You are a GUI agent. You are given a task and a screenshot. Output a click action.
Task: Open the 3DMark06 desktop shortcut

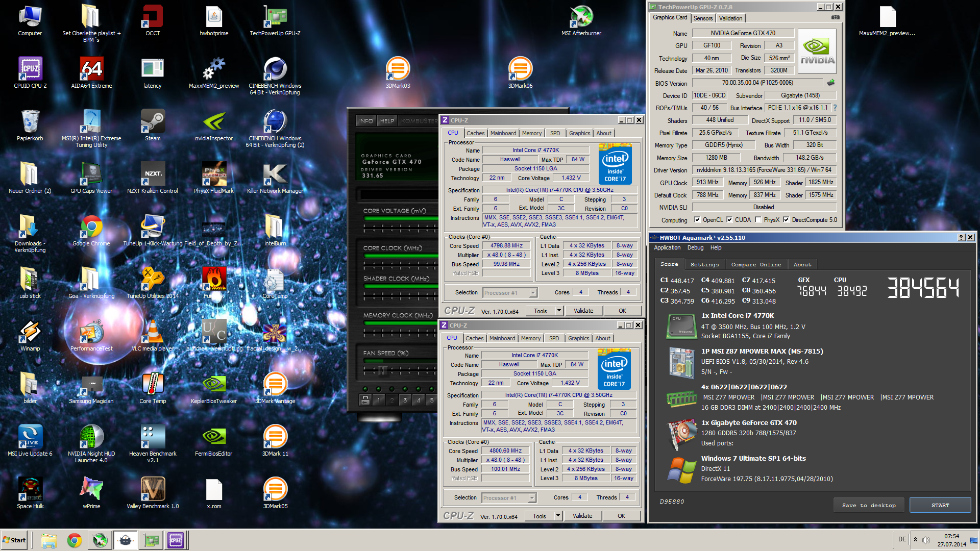coord(520,73)
